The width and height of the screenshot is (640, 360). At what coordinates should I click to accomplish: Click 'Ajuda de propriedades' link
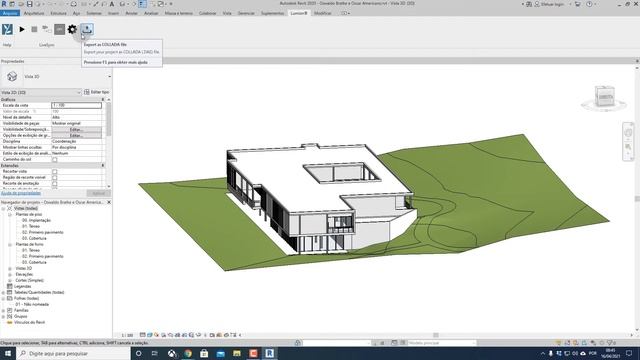[x=21, y=193]
